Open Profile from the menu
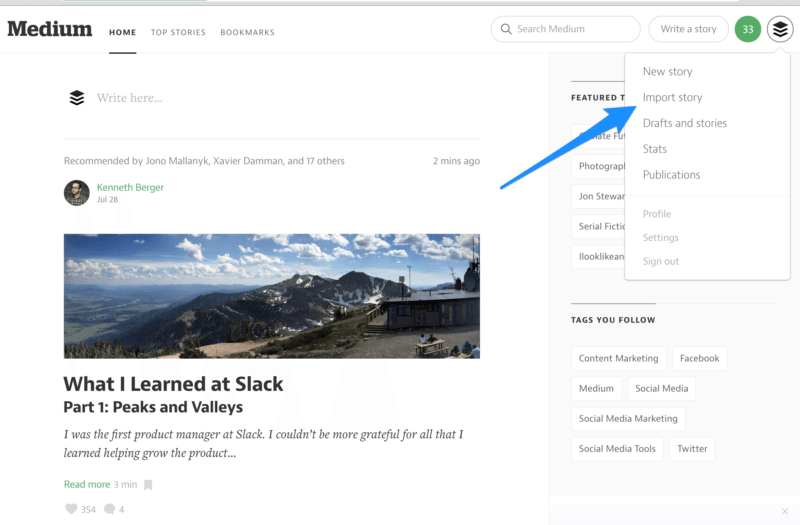 click(x=657, y=214)
